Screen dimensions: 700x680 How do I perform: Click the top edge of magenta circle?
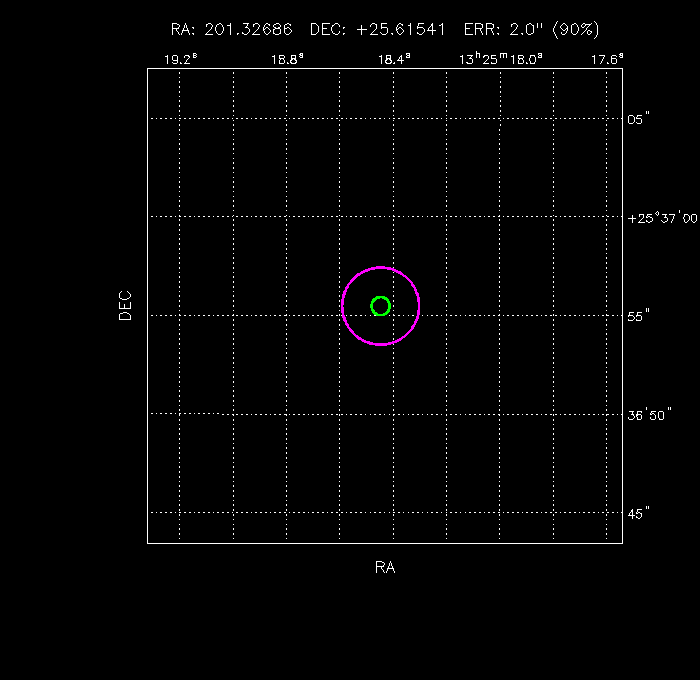pos(380,267)
